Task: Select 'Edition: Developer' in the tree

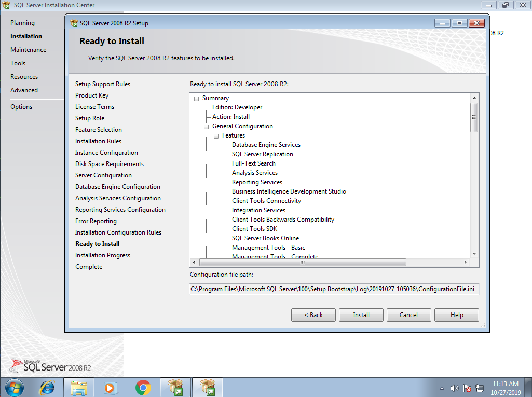Action: click(x=237, y=107)
